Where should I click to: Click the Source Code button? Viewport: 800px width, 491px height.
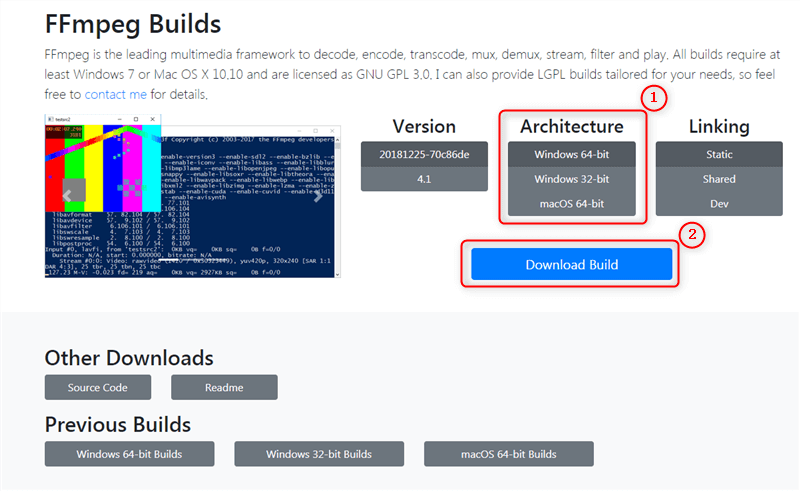tap(98, 388)
